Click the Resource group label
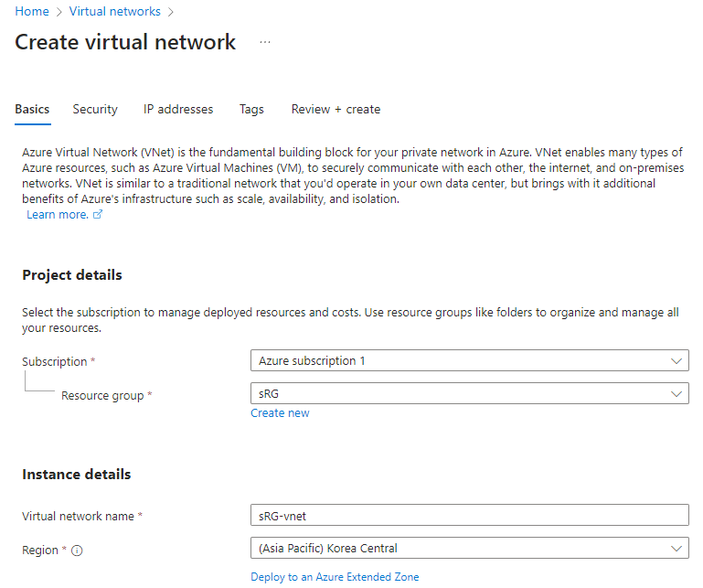This screenshot has width=703, height=588. pos(102,395)
